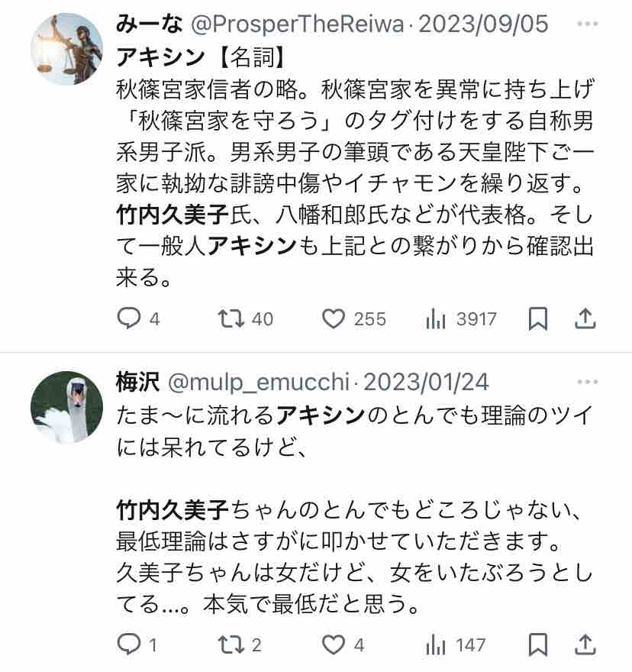Bookmark 梅沢's tweet
632x672 pixels.
coord(538,645)
